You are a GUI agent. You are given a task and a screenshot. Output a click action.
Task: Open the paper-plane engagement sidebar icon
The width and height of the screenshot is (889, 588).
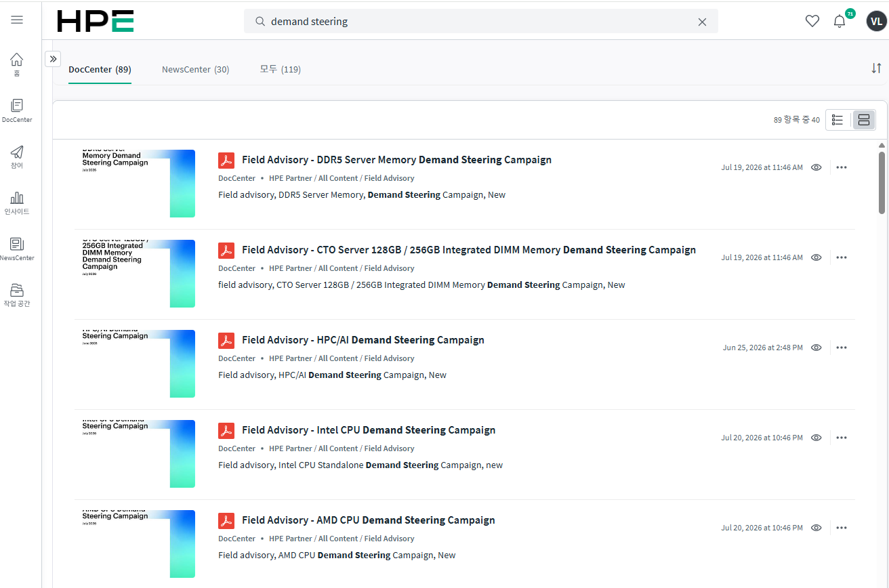pyautogui.click(x=17, y=156)
